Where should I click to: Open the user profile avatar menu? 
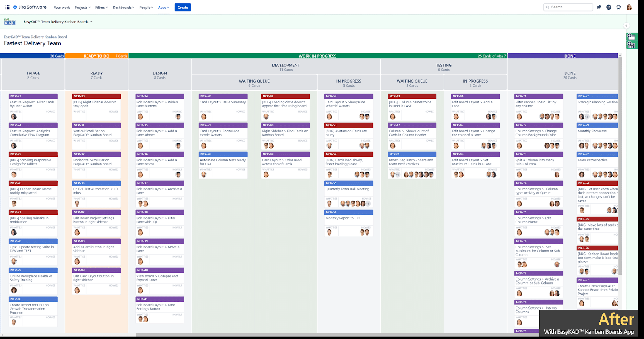point(629,7)
